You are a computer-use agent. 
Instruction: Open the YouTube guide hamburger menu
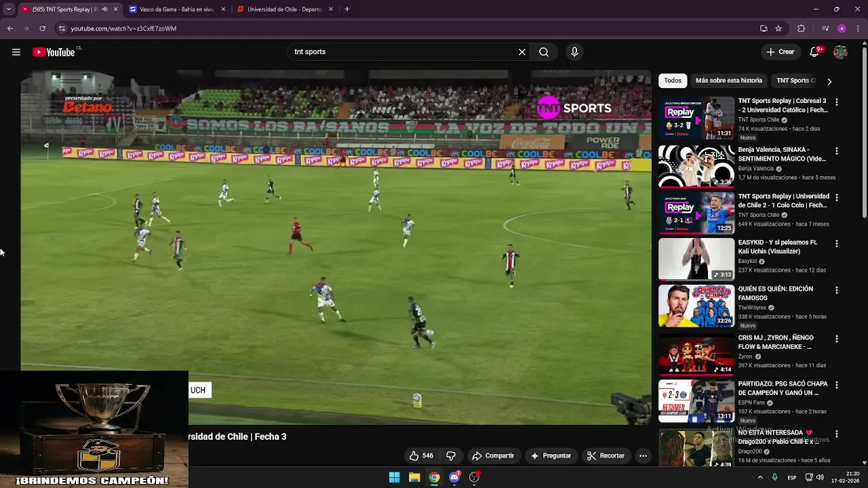16,52
